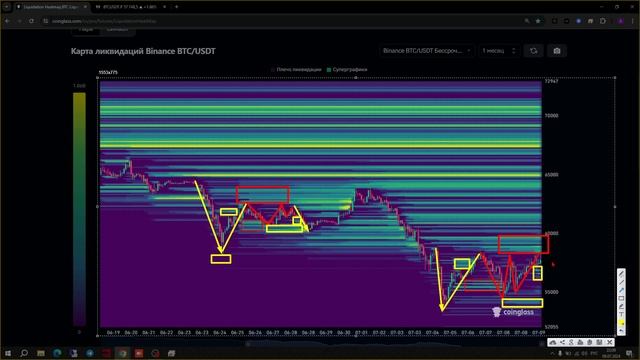This screenshot has height=360, width=640.
Task: Select the text T annotation tool
Action: pos(621,315)
